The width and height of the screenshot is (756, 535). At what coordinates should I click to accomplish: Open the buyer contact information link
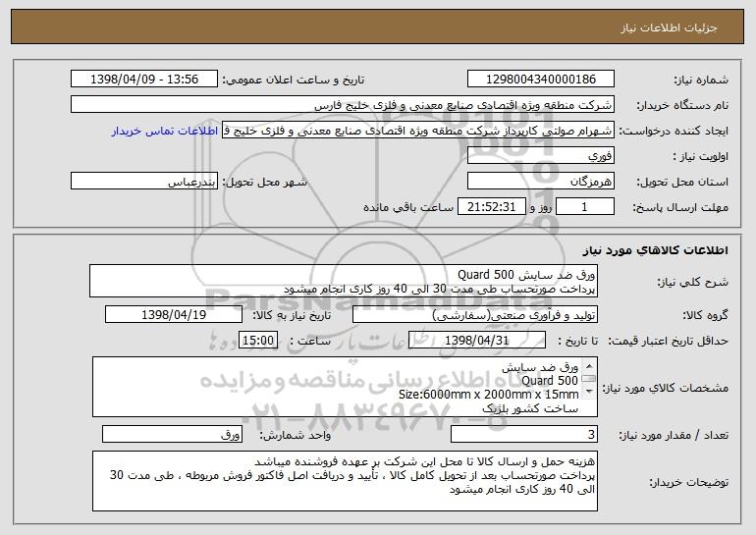click(165, 131)
